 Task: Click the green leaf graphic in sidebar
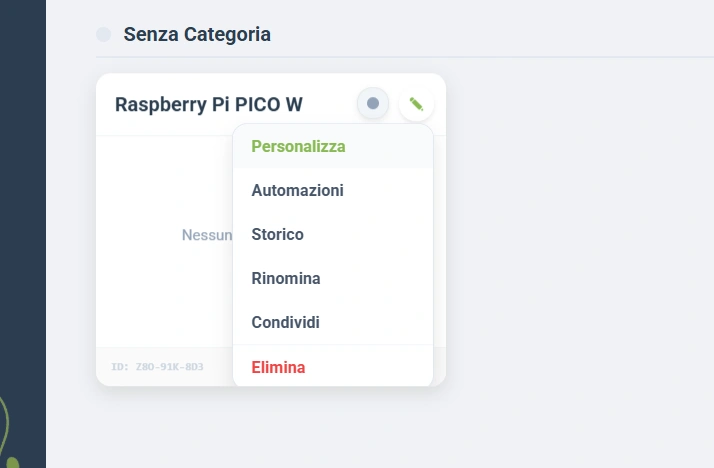tap(9, 432)
